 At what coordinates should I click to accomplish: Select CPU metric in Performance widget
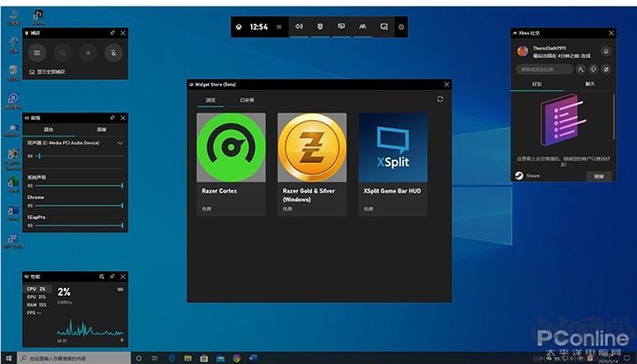pos(37,288)
